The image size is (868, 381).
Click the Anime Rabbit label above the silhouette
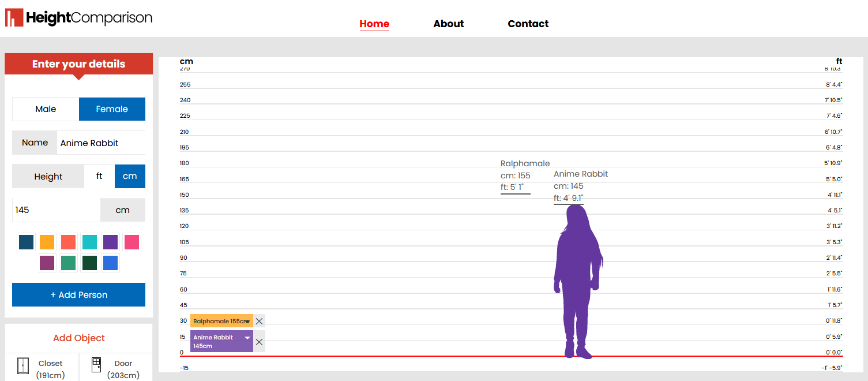pos(581,186)
